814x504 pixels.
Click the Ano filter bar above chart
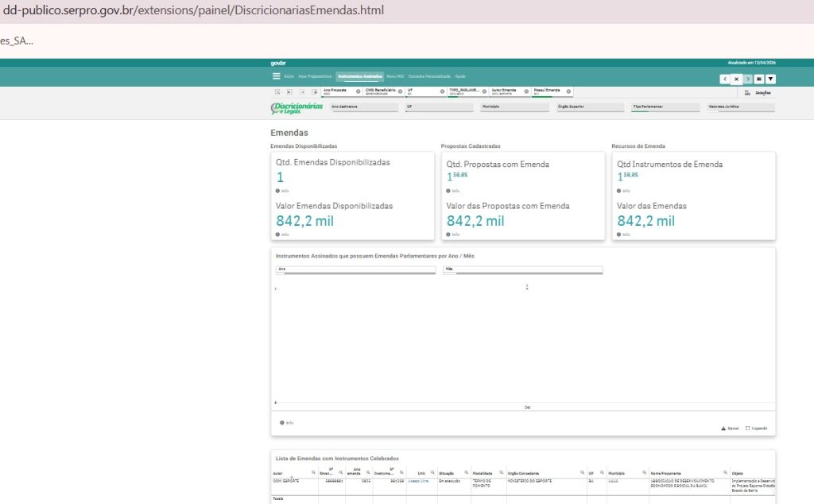click(x=354, y=269)
